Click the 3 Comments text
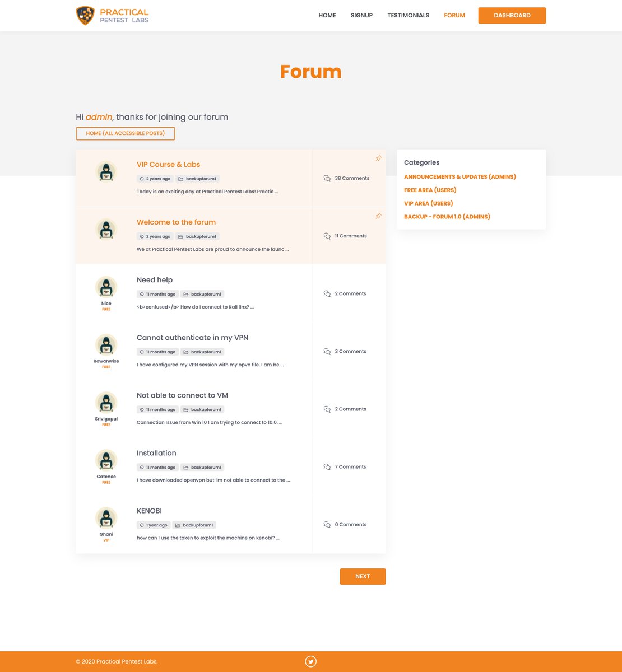The image size is (622, 672). (x=350, y=351)
